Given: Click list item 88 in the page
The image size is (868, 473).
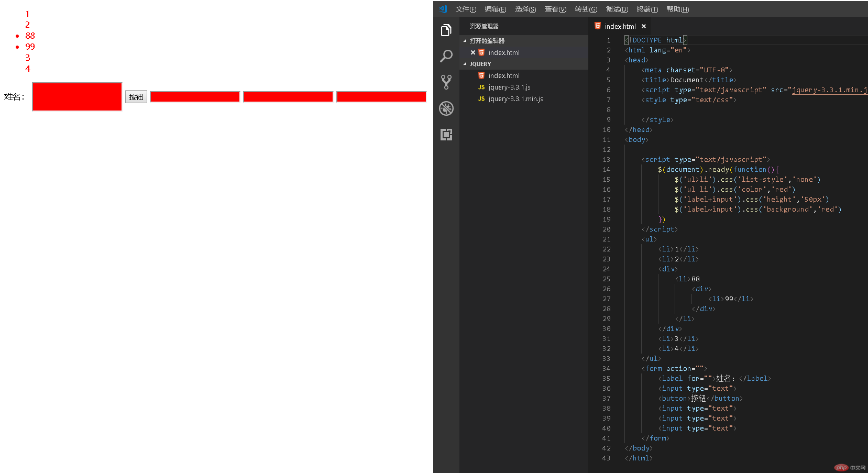Looking at the screenshot, I should (30, 36).
